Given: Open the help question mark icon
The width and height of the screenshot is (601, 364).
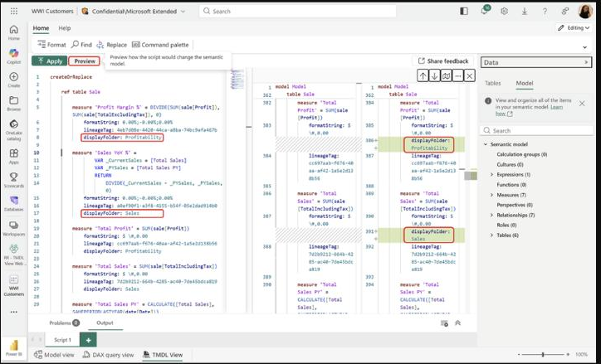Looking at the screenshot, I should pyautogui.click(x=545, y=11).
